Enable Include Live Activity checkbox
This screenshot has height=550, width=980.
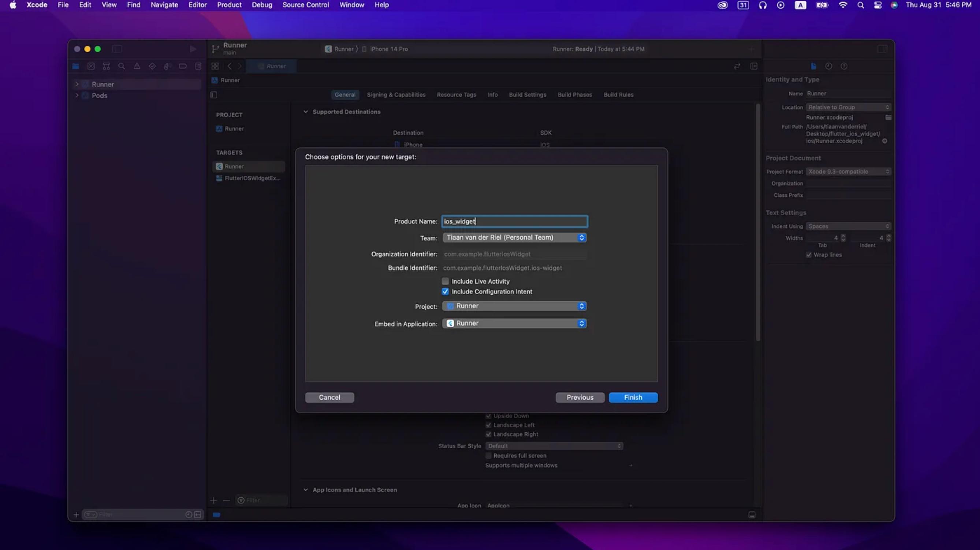click(x=445, y=281)
